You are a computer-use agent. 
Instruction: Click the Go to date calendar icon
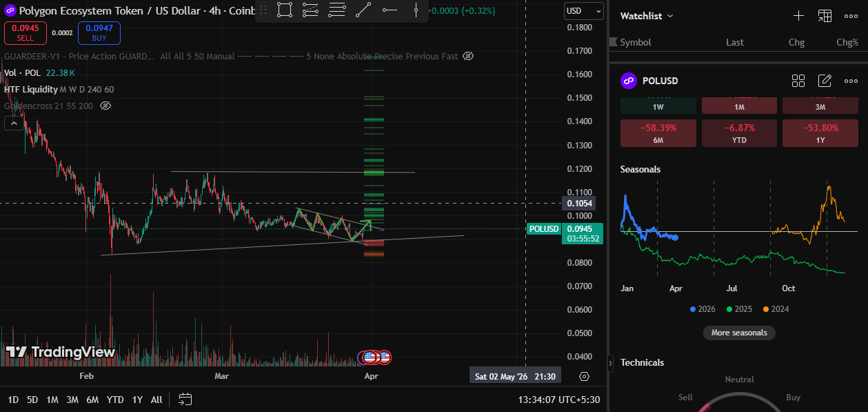click(185, 399)
